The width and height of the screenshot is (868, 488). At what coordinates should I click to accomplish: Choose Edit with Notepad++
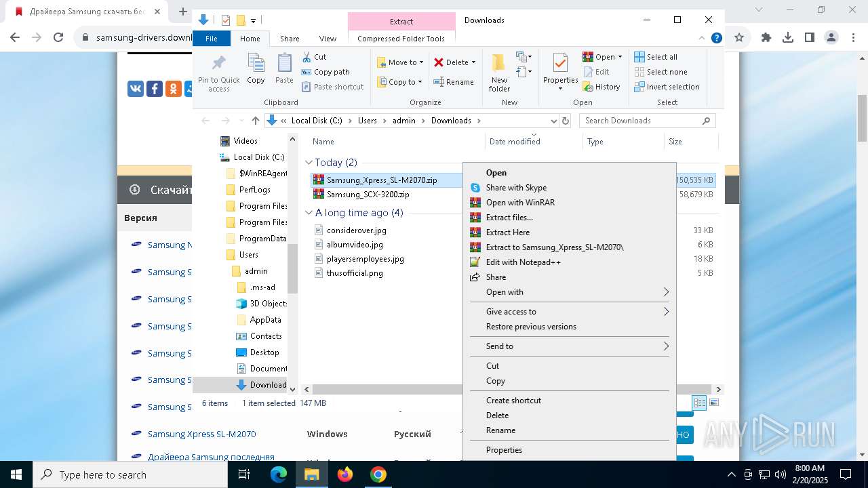[x=570, y=262]
